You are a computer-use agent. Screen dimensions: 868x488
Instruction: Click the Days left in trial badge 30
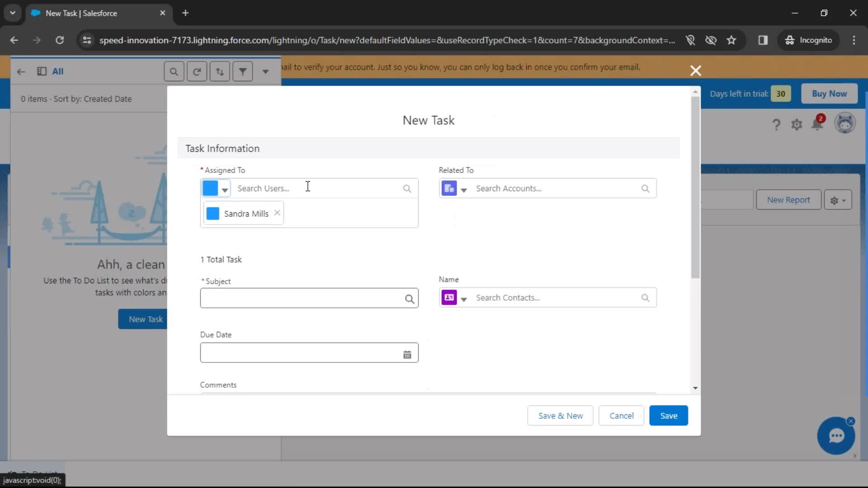pos(781,94)
